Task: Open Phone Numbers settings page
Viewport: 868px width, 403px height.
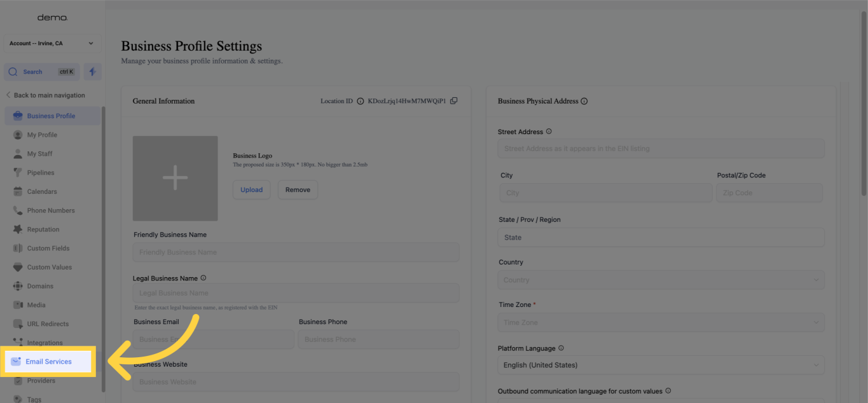Action: [52, 210]
